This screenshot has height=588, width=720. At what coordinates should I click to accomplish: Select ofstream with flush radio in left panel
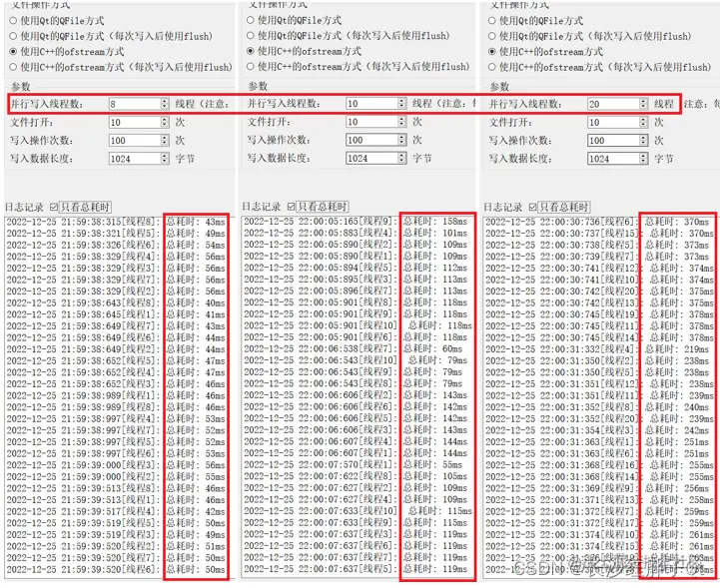pyautogui.click(x=13, y=67)
